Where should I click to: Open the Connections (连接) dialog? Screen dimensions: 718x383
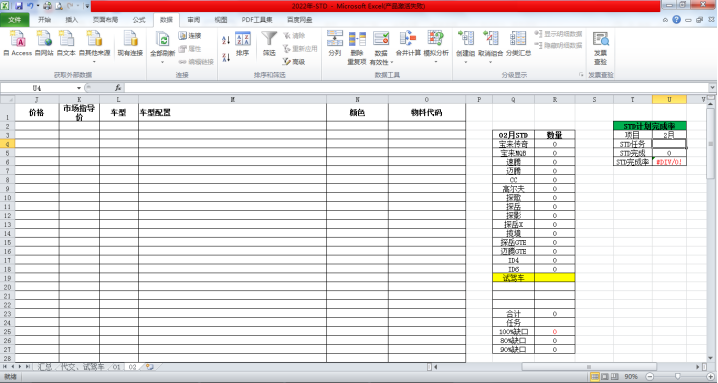pos(190,36)
